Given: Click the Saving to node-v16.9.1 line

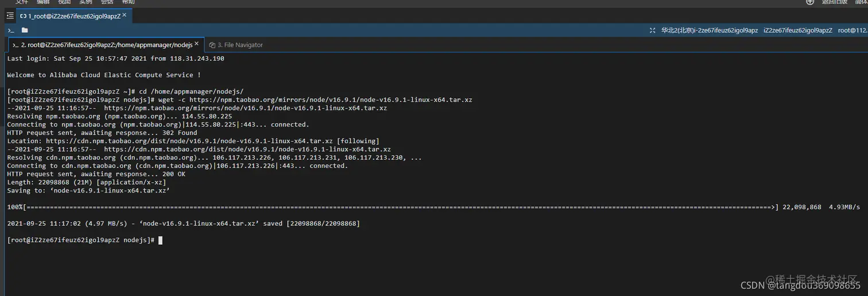Looking at the screenshot, I should click(88, 190).
